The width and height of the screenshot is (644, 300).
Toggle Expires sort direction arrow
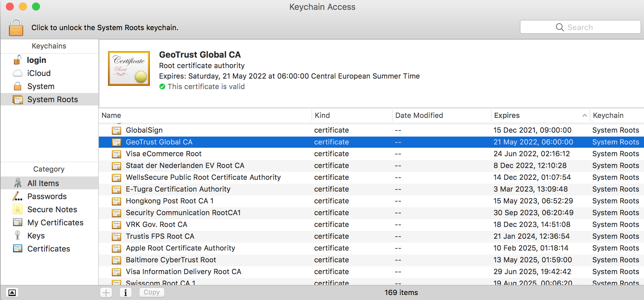click(x=584, y=115)
